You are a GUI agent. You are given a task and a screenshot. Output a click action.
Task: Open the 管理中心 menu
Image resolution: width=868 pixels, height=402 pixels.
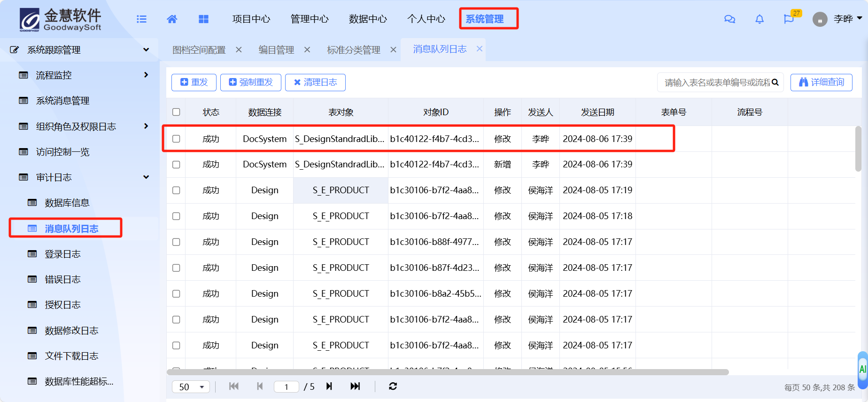coord(310,19)
